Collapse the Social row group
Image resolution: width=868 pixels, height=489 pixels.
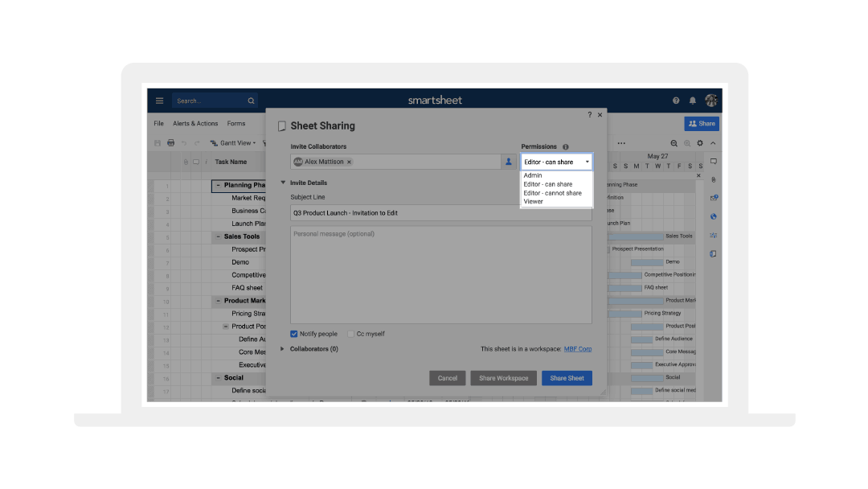point(218,378)
